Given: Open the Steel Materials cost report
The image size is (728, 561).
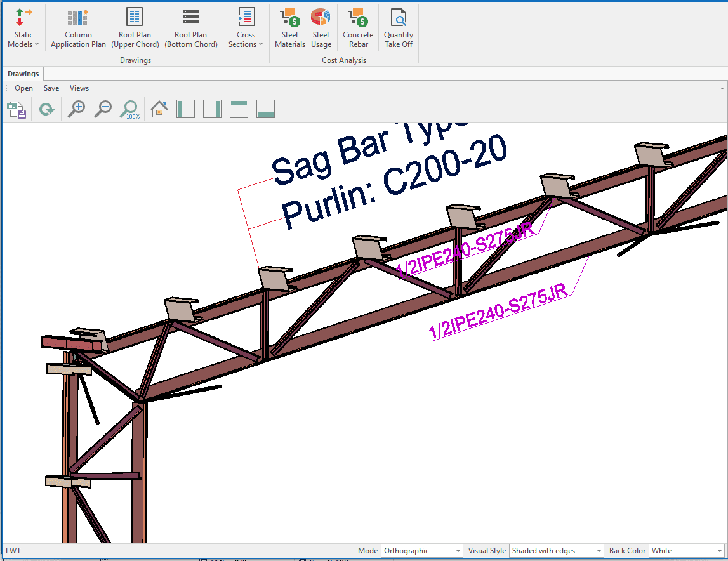Looking at the screenshot, I should (290, 29).
